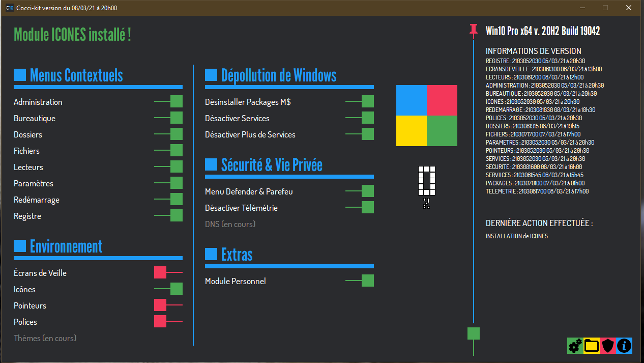Toggle the Désactiver Services switch

click(360, 118)
